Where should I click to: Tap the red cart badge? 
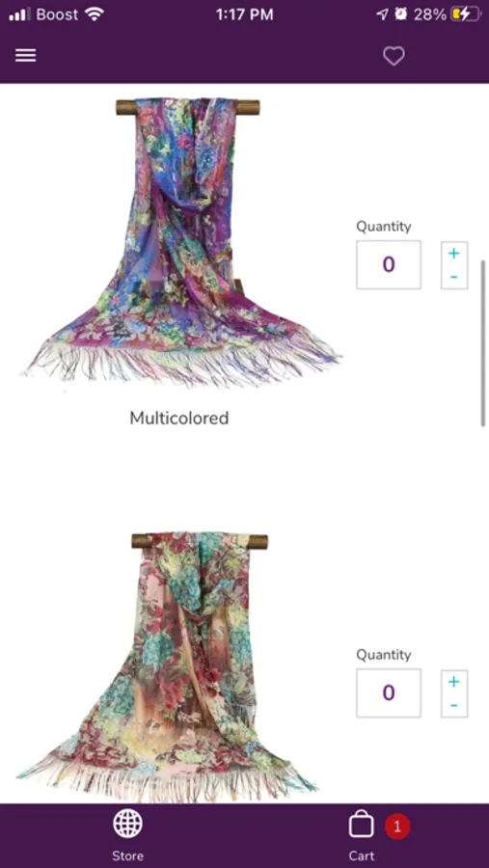click(x=397, y=827)
